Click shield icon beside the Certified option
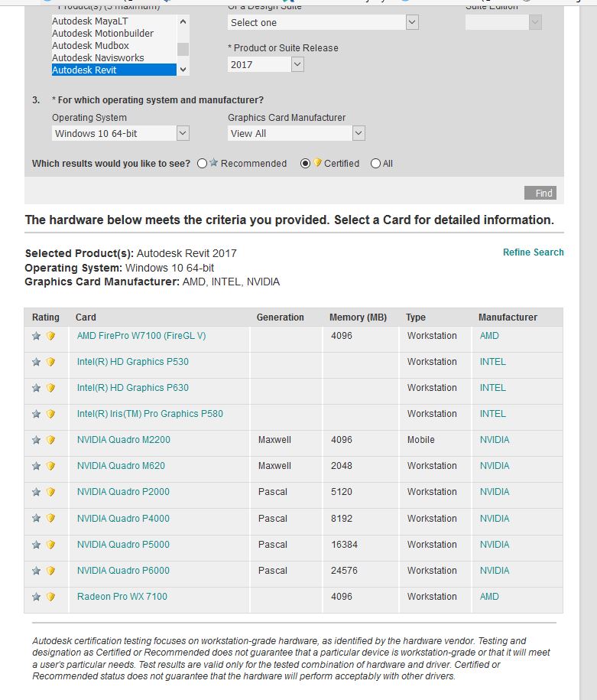597x700 pixels. coord(317,162)
